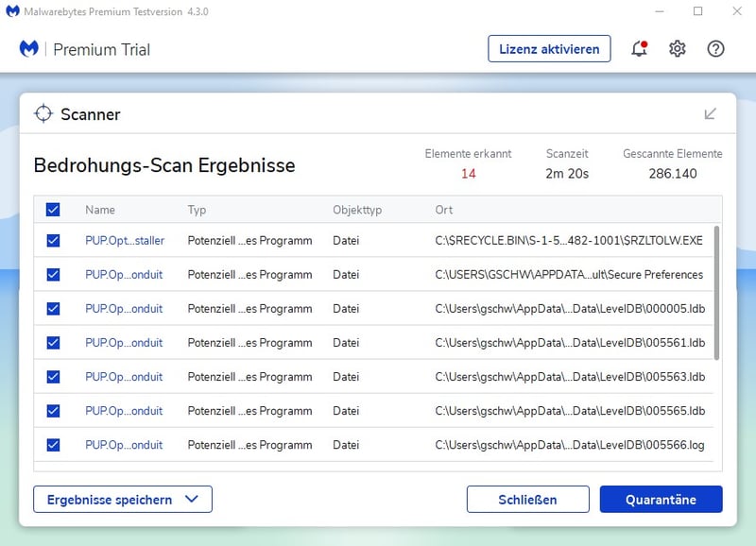Click the scanned elements value 286.140
The image size is (756, 546).
point(673,174)
